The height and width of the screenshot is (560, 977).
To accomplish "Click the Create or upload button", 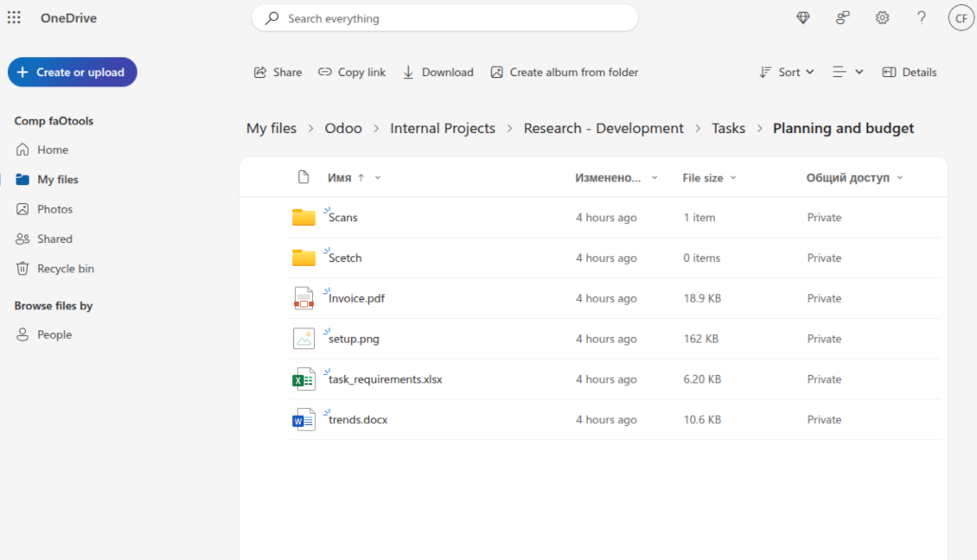I will point(73,73).
